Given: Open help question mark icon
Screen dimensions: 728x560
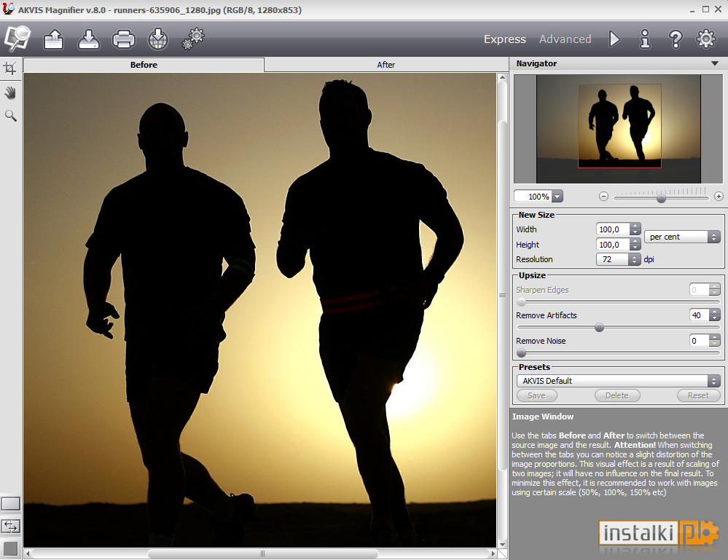Looking at the screenshot, I should pos(676,39).
